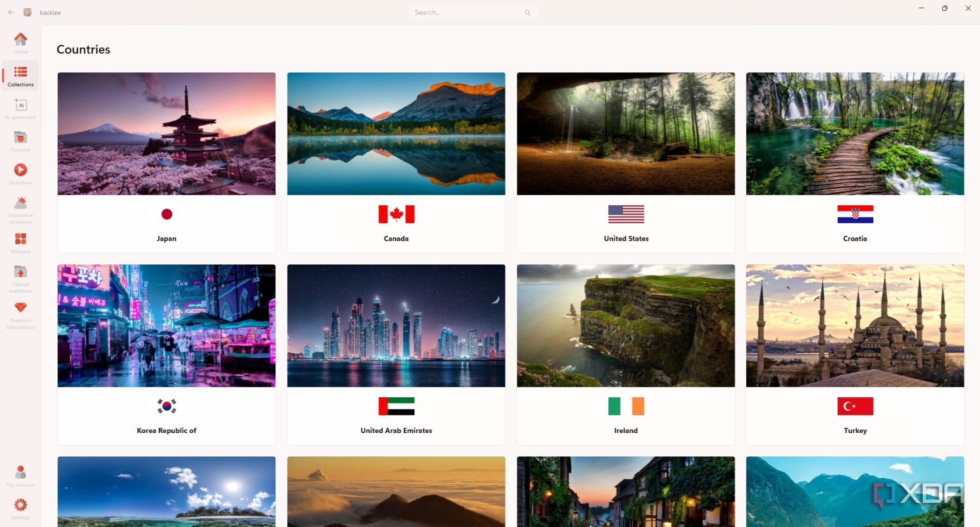Open Upload wallpaper page
This screenshot has width=980, height=527.
20,279
